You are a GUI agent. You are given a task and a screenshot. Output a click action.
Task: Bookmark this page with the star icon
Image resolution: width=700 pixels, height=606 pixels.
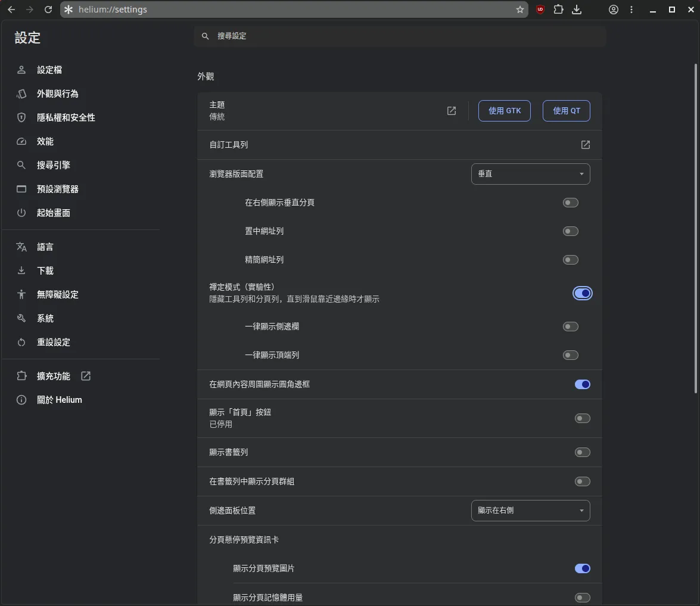(519, 10)
